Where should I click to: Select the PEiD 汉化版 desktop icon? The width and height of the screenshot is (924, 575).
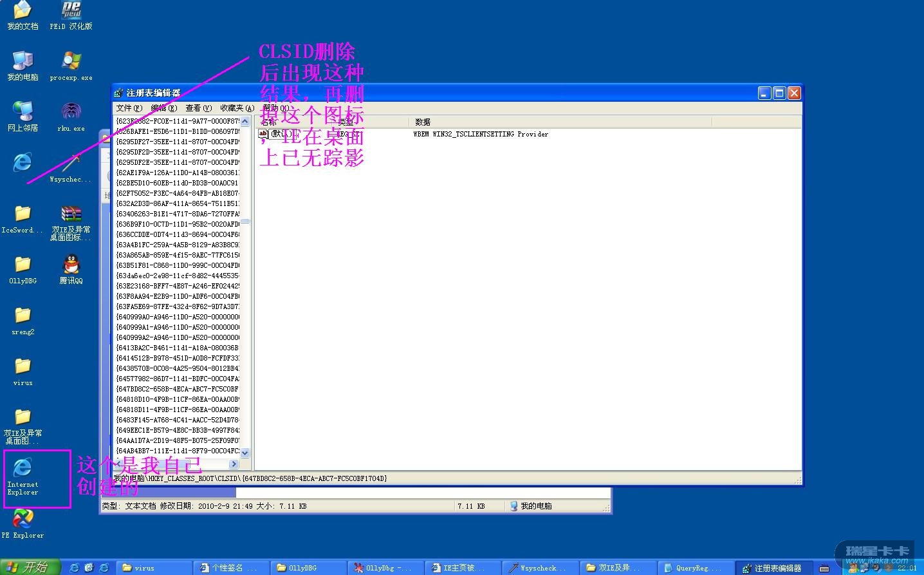(x=71, y=15)
